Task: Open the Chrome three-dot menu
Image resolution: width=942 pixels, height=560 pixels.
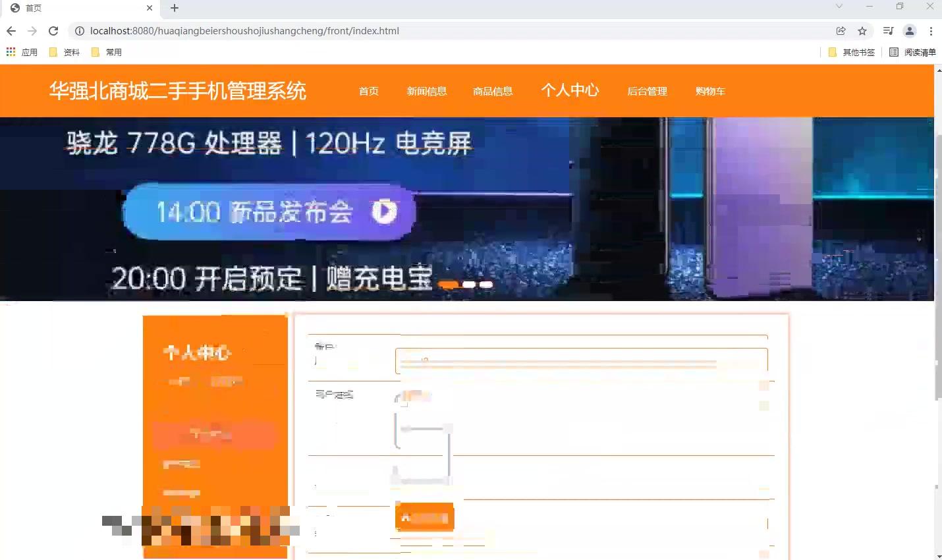Action: point(931,31)
